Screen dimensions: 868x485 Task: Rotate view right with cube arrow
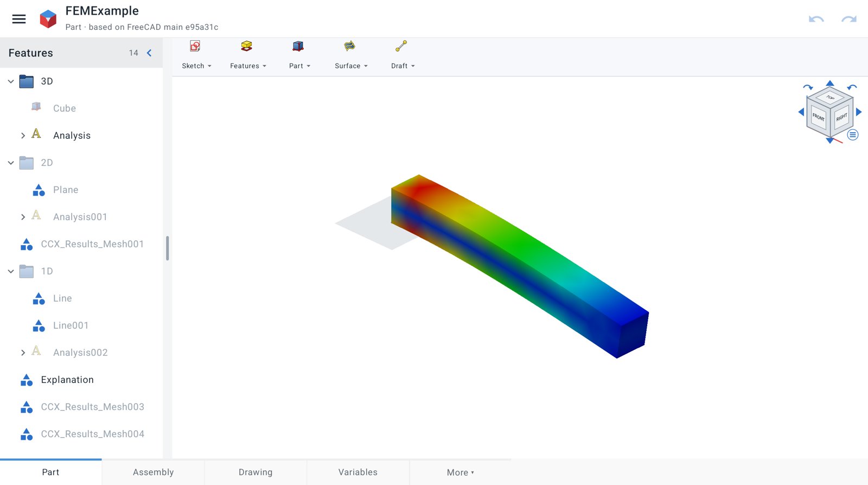point(859,112)
